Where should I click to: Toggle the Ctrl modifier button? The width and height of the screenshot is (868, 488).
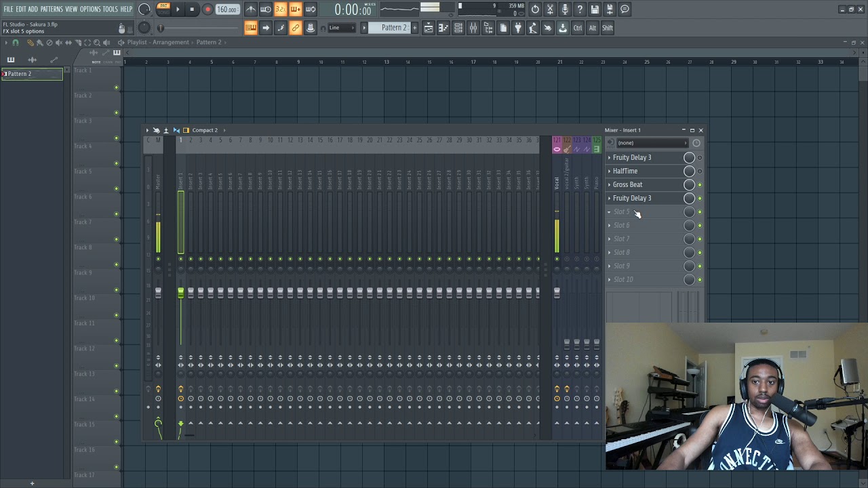[578, 28]
